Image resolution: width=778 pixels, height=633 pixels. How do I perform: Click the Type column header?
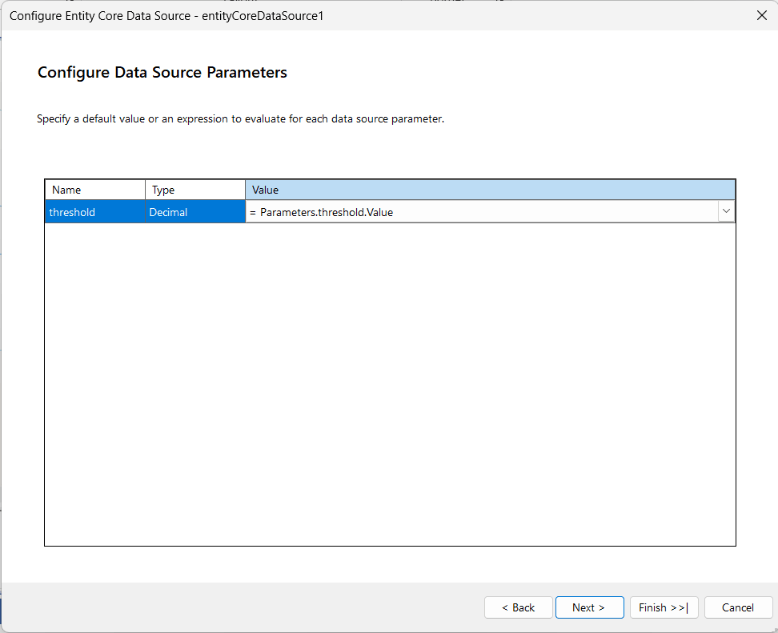point(195,190)
